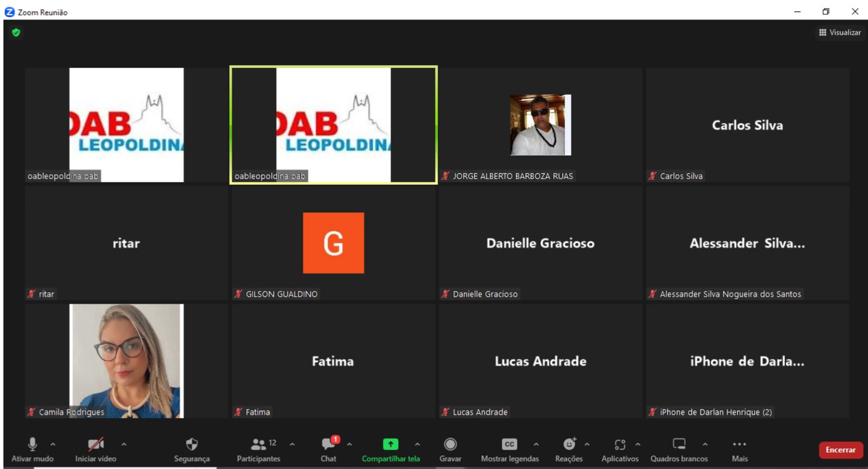Click the red Encerrar button
868x469 pixels.
click(x=840, y=449)
